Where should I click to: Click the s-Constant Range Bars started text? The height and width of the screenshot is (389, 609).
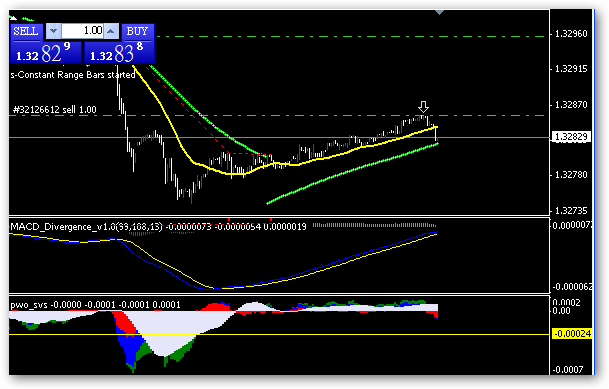pyautogui.click(x=73, y=75)
